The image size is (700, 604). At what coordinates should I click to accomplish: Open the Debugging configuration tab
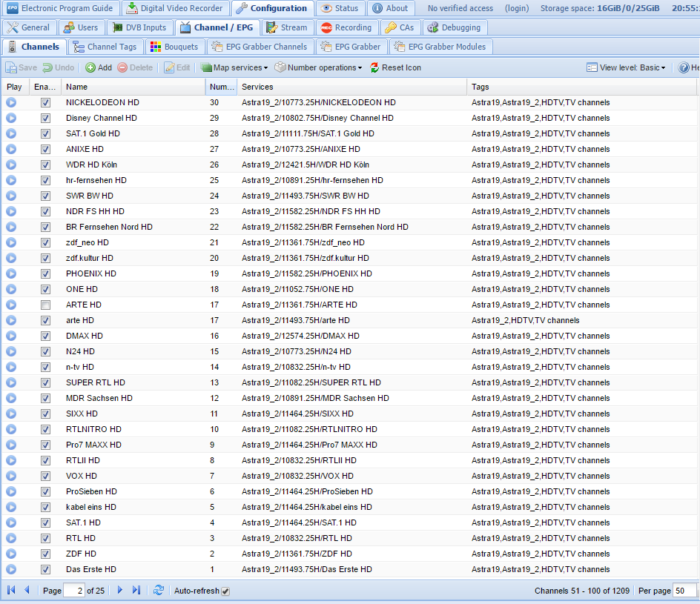(x=455, y=27)
